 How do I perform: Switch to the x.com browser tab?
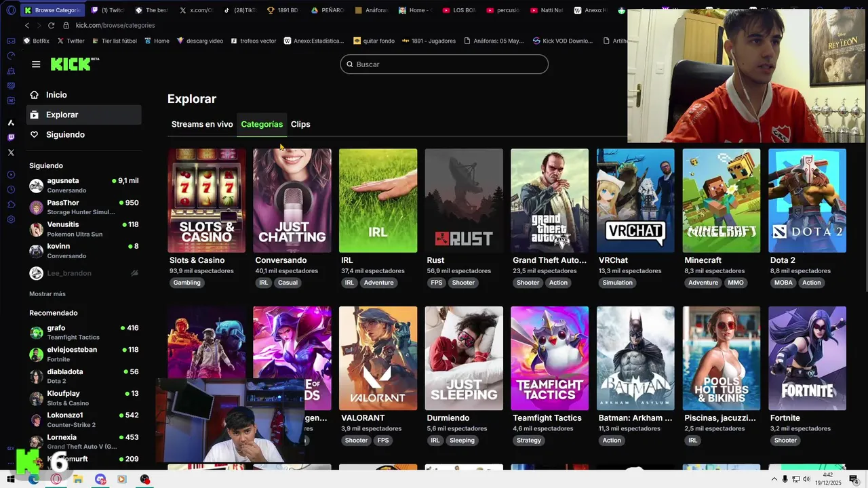[197, 10]
